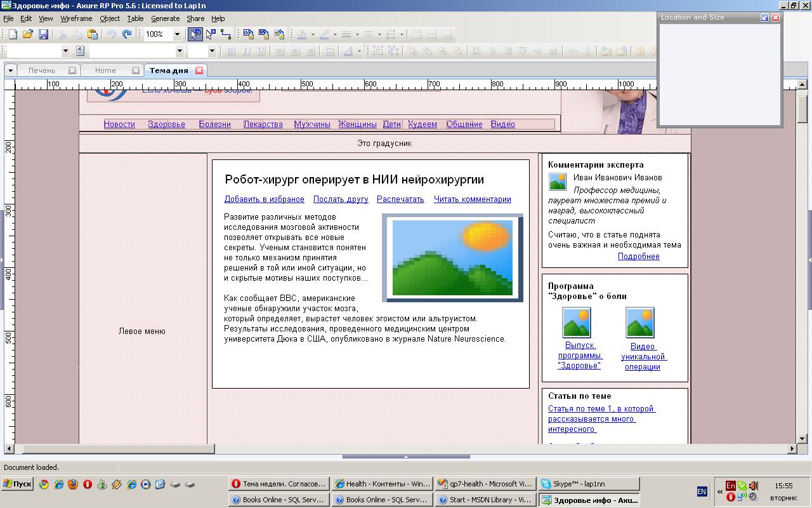Viewport: 812px width, 508px height.
Task: Click the Paste clipboard icon
Action: [x=93, y=34]
